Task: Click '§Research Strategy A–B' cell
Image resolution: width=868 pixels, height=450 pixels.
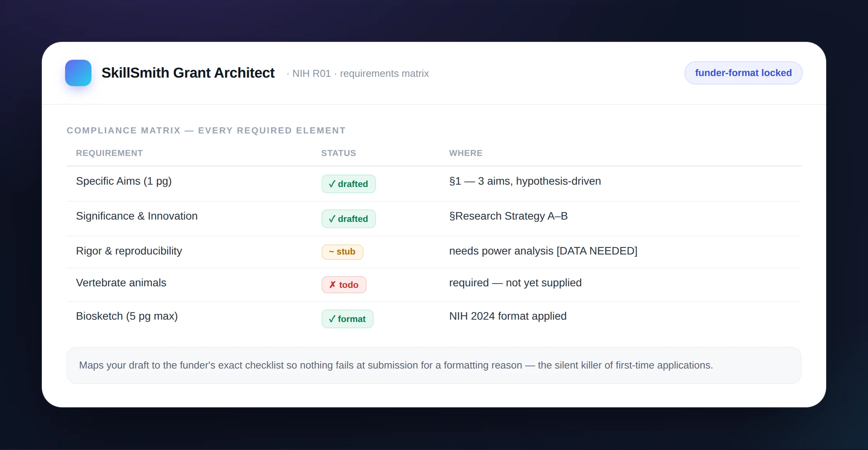Action: click(508, 216)
